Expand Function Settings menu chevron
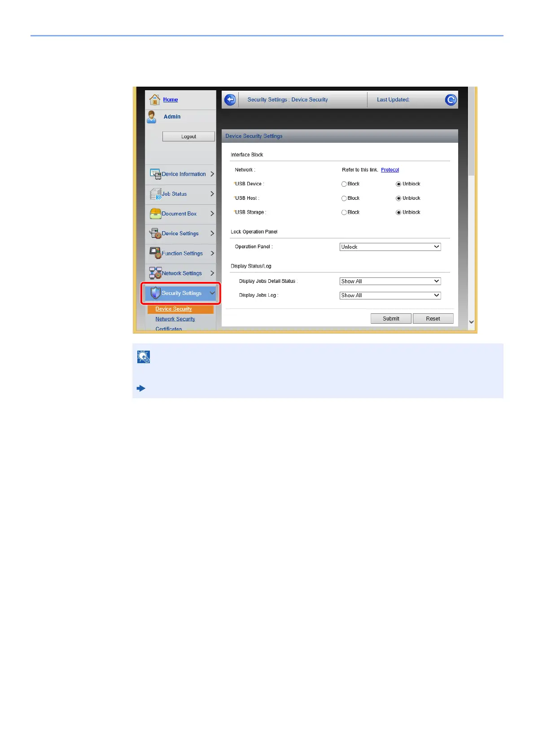 click(212, 253)
